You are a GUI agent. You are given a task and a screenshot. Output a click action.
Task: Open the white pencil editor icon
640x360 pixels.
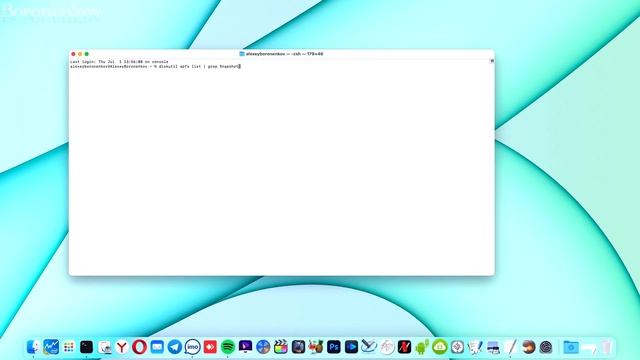tap(511, 347)
